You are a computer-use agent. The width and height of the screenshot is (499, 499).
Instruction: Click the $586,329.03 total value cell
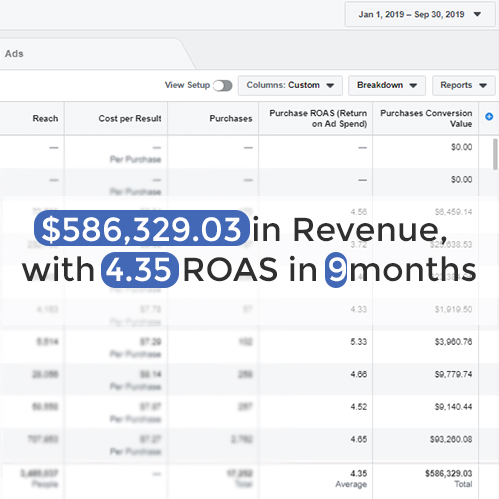click(x=448, y=473)
